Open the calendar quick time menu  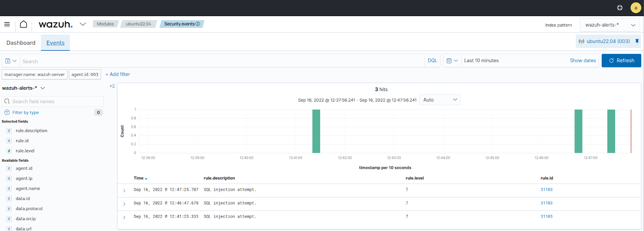click(x=452, y=60)
